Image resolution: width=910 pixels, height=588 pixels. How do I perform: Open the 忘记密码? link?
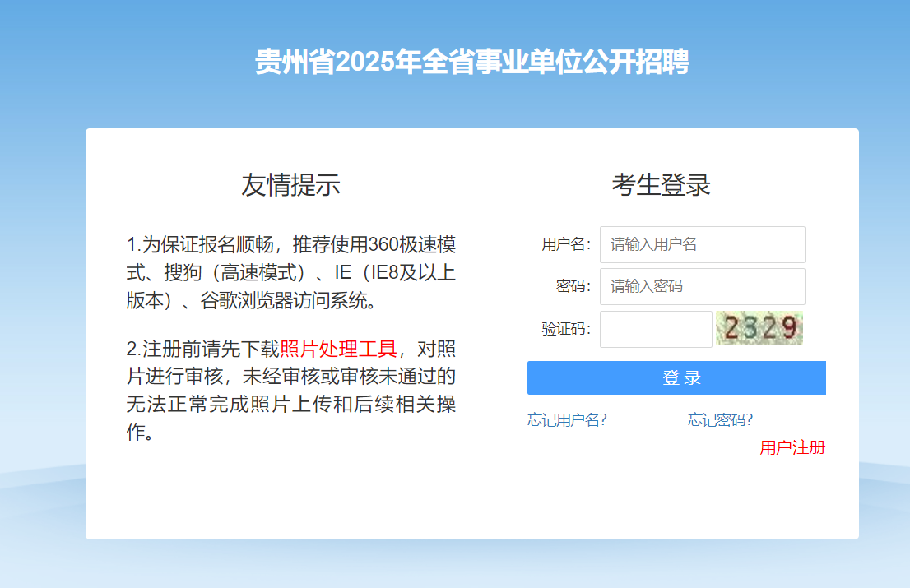click(x=720, y=420)
